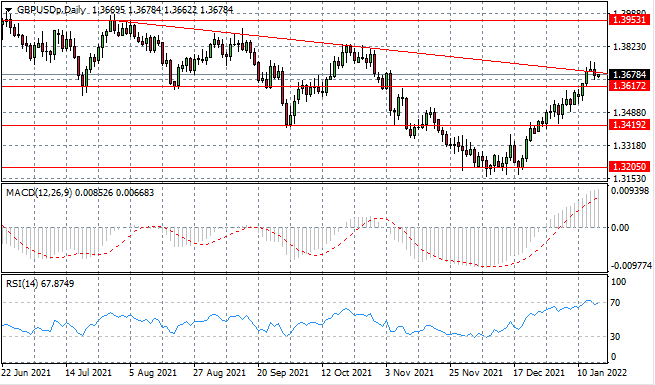Click the 1.38230 price axis value
Screen dimensions: 655x385
tap(630, 47)
